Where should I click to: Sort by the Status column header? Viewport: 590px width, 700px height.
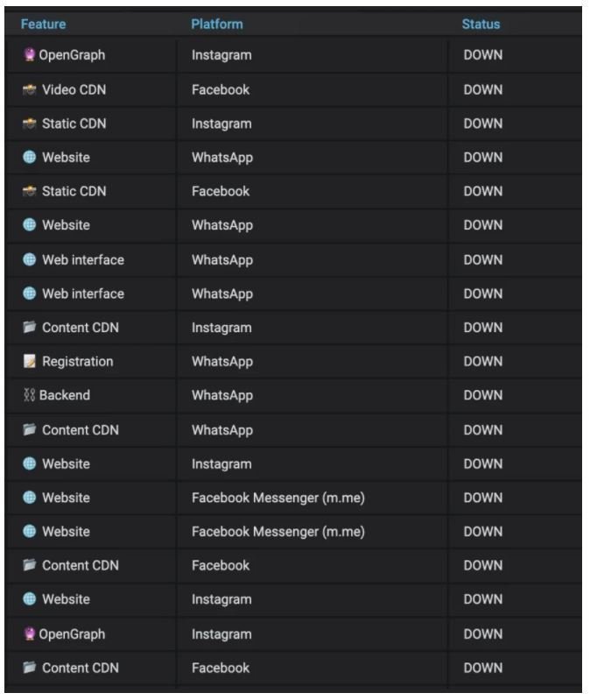pos(481,25)
